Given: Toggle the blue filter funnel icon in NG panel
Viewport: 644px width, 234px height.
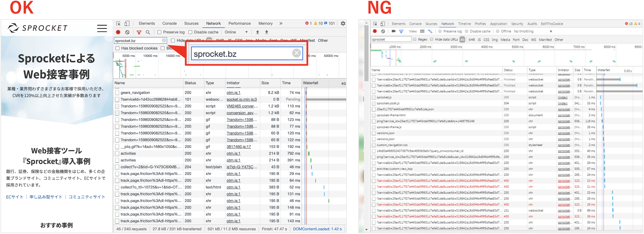Looking at the screenshot, I should [x=401, y=31].
